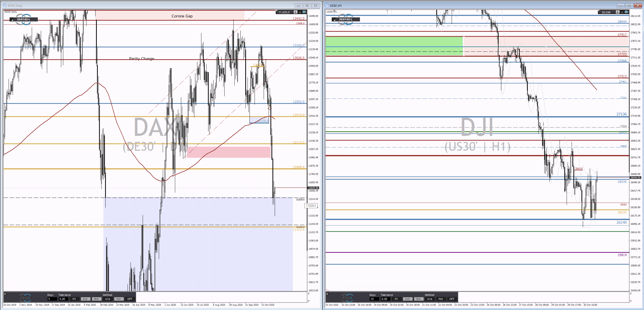Image resolution: width=644 pixels, height=310 pixels.
Task: Click the Tolerance field showing 5.00 in DE30 panel
Action: (64, 299)
